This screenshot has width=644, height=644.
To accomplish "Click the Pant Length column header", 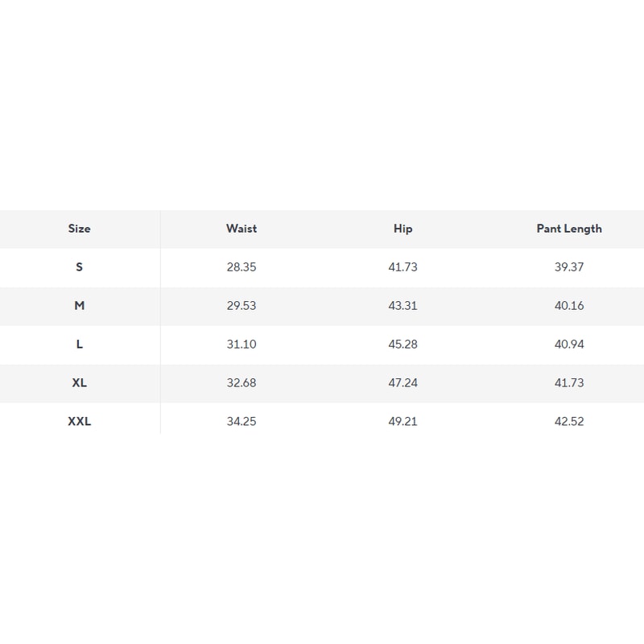I will point(569,229).
